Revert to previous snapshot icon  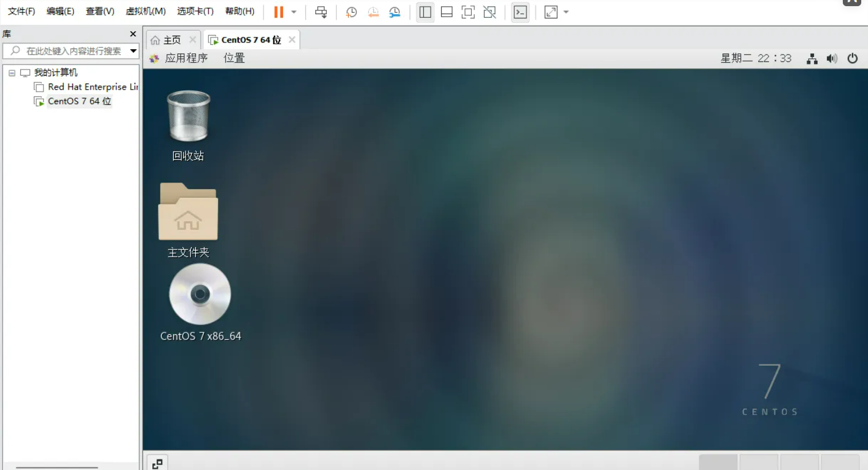click(x=373, y=12)
